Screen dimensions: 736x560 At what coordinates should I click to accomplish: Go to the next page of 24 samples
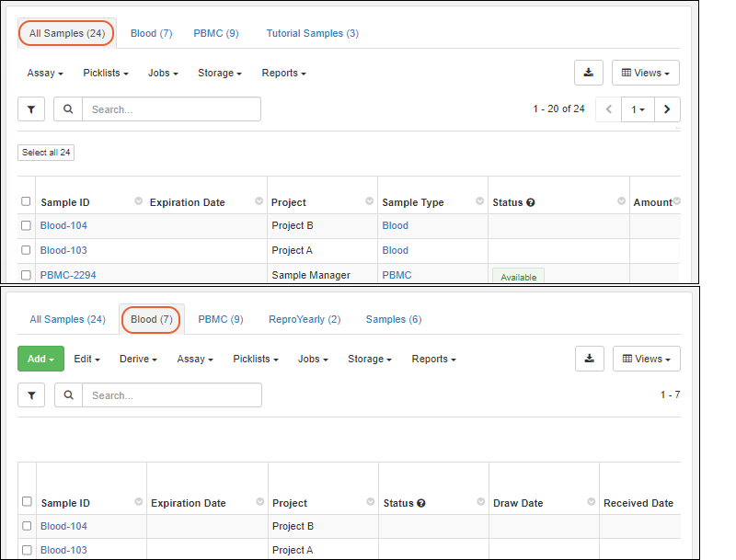[668, 109]
